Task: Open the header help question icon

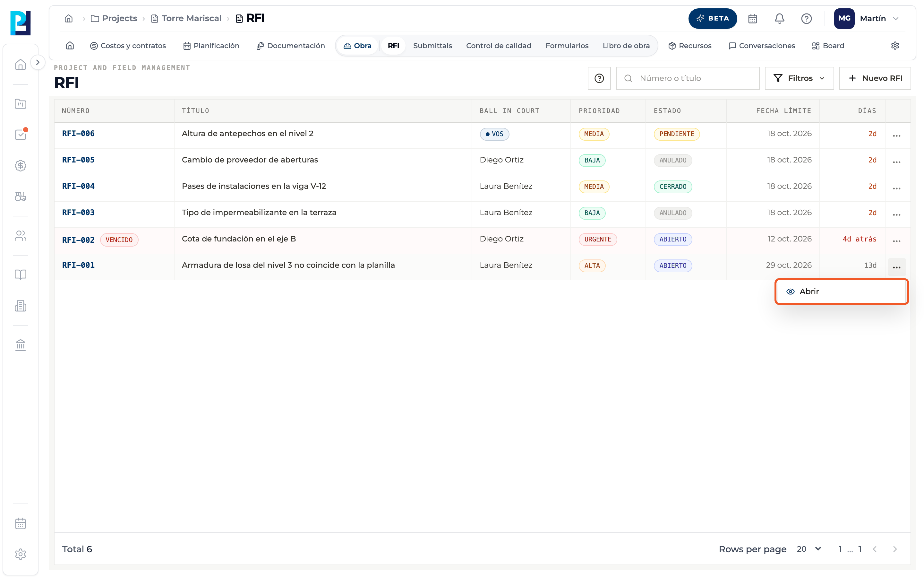Action: click(x=806, y=18)
